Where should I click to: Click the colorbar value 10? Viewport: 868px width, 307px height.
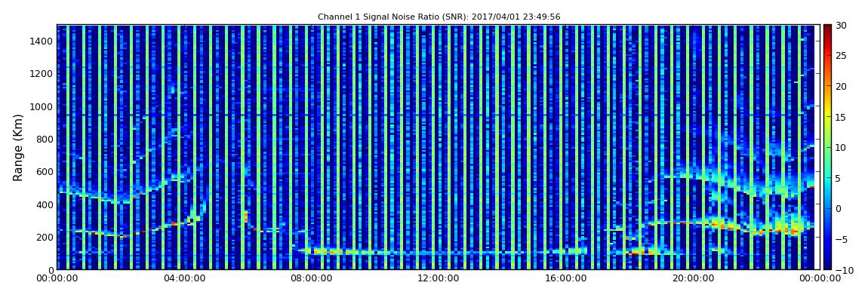pos(842,147)
